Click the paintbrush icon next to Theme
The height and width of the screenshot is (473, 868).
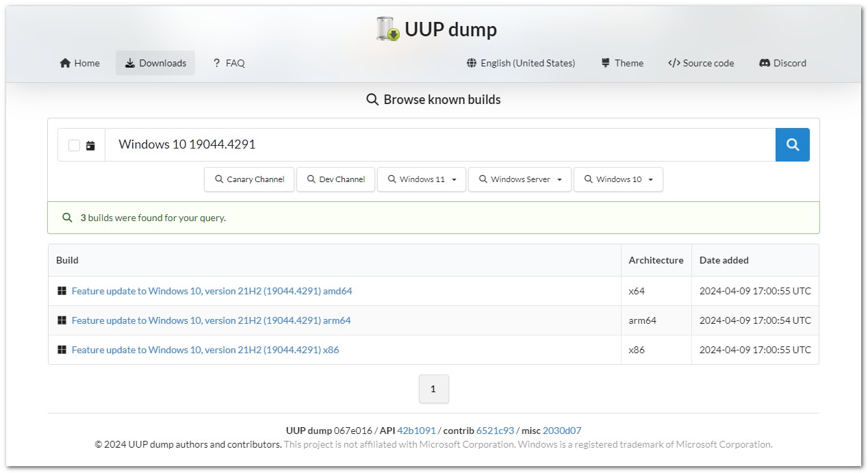pyautogui.click(x=606, y=63)
